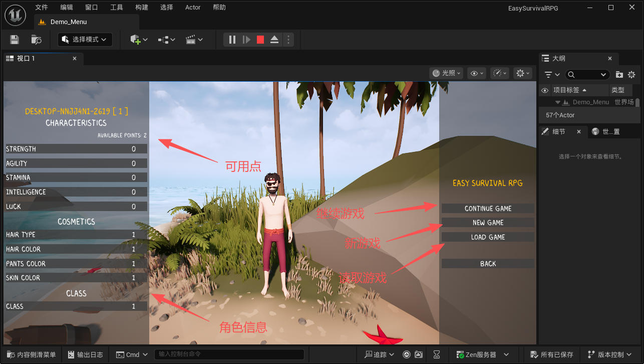Screen dimensions: 644x364
Task: Click the trace snapshot icon before the hourglass
Action: [418, 354]
